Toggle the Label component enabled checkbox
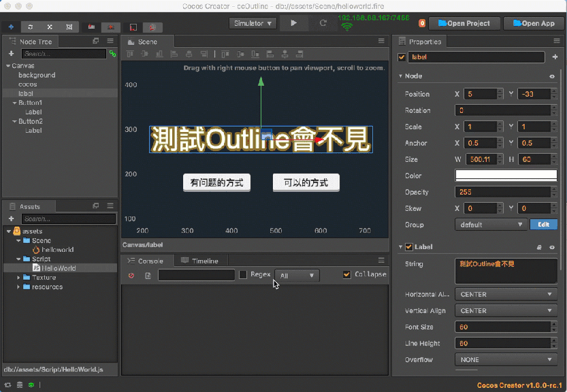The width and height of the screenshot is (567, 392). [x=409, y=247]
